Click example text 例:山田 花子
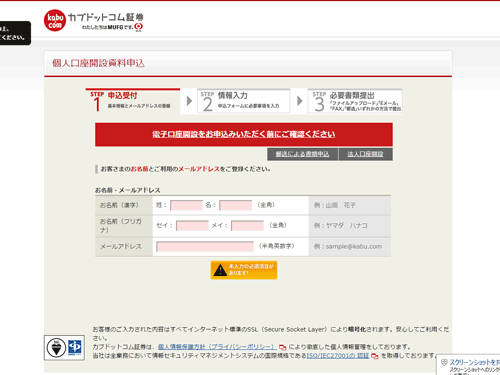 click(334, 205)
